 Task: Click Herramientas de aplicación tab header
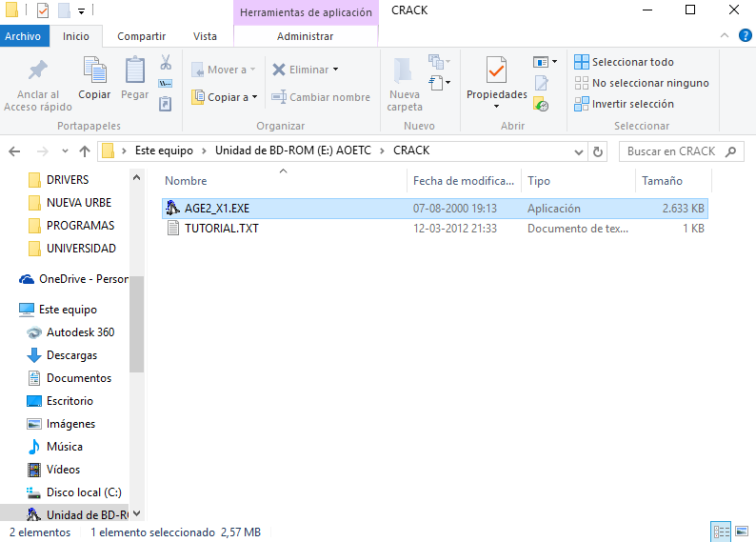tap(306, 12)
